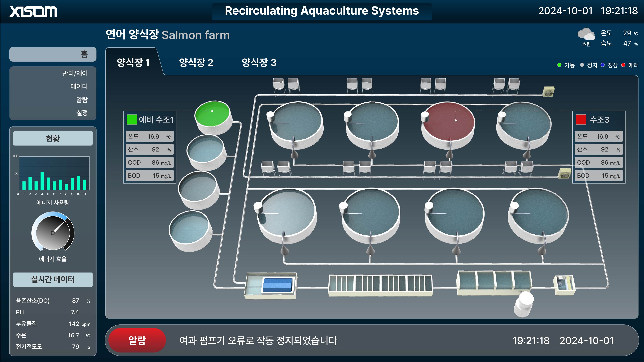Click the water drop sensor below a fish tank
644x362 pixels.
point(295,155)
